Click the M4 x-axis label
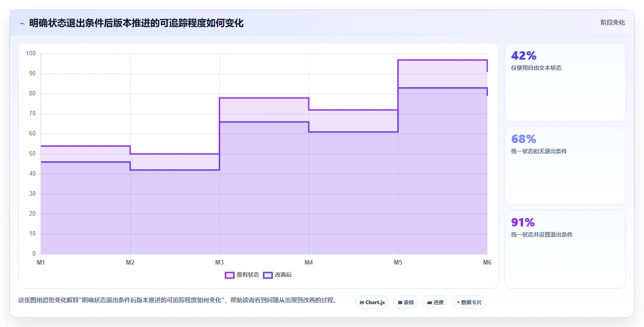 (x=309, y=263)
